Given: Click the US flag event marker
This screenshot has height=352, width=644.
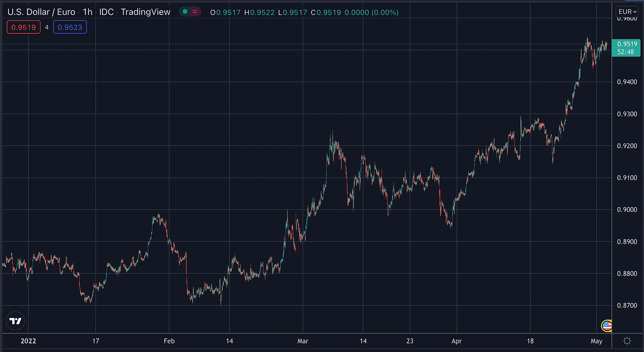Looking at the screenshot, I should tap(607, 326).
